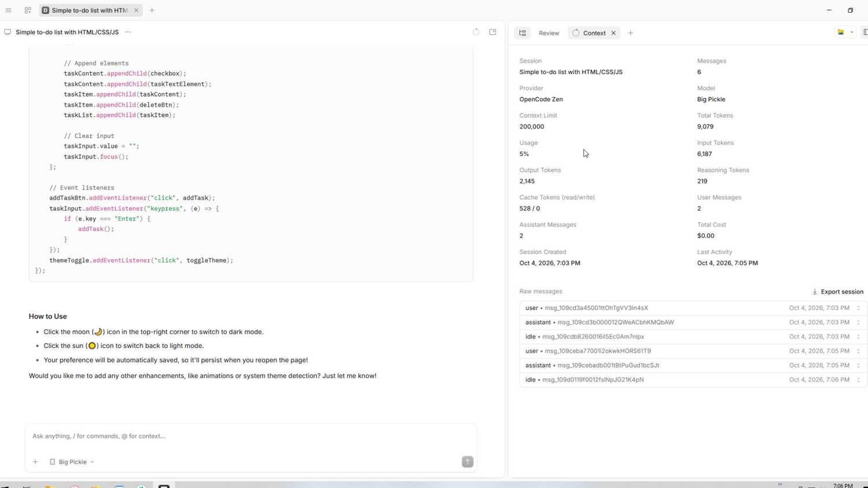This screenshot has height=488, width=868.
Task: Click the chat input field 'Ask anything'
Action: pos(251,436)
